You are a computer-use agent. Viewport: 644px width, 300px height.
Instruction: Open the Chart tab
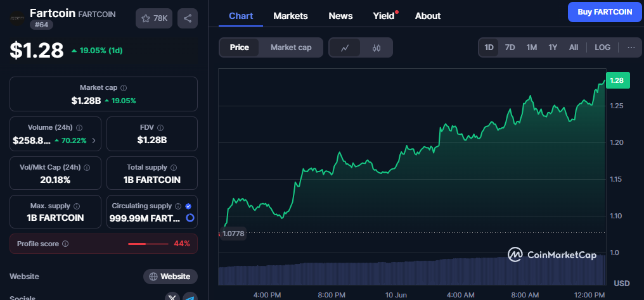point(241,16)
